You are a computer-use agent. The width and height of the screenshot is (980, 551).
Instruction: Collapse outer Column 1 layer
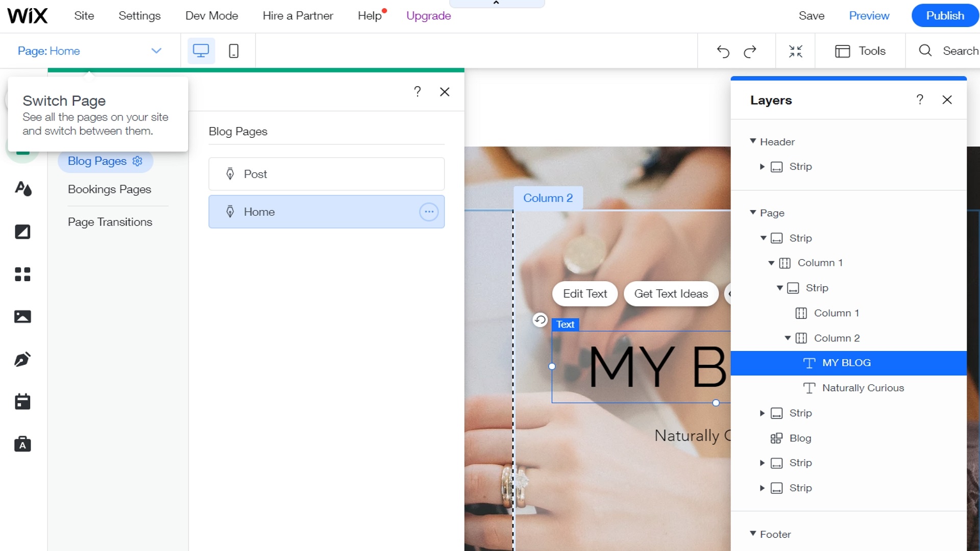point(771,263)
